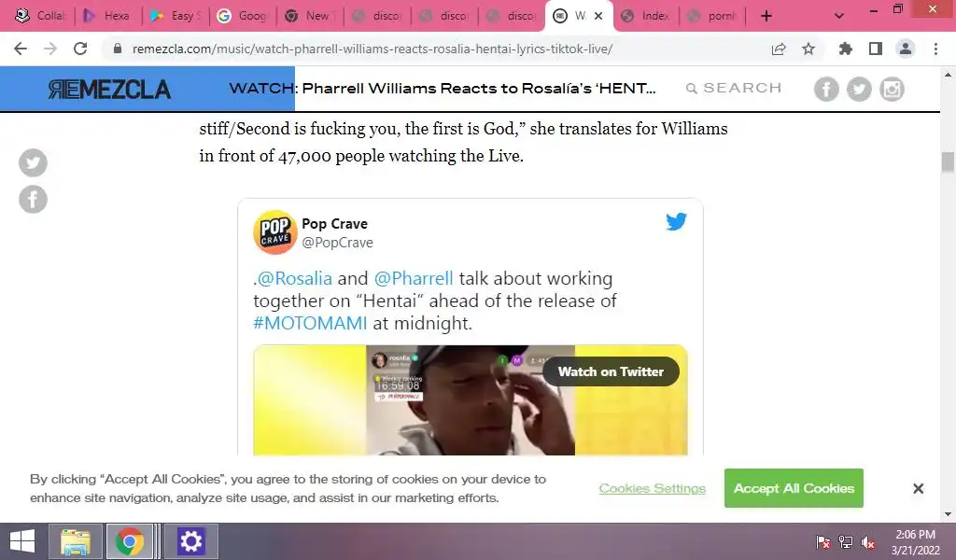956x560 pixels.
Task: Click the padlock site info icon
Action: 118,49
